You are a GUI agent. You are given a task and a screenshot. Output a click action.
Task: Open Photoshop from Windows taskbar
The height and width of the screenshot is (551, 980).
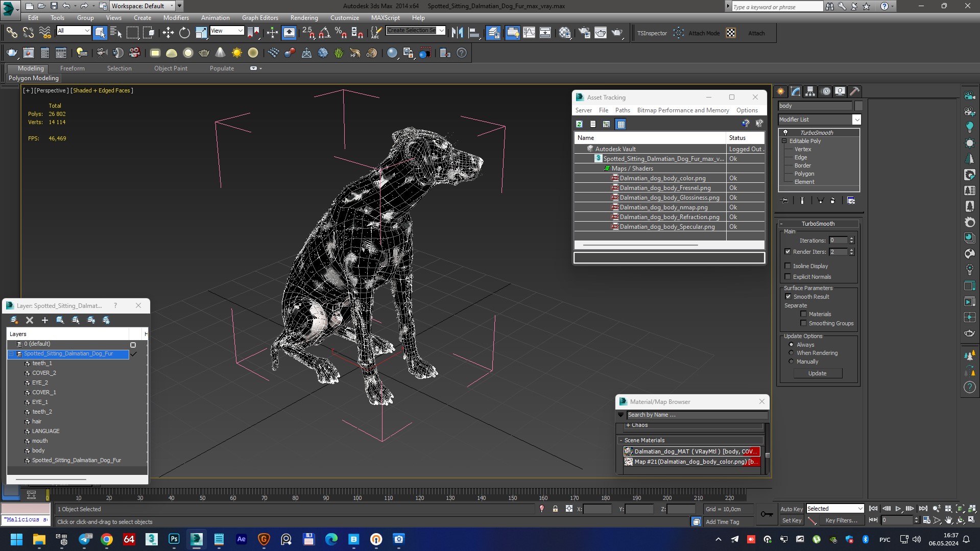(174, 539)
